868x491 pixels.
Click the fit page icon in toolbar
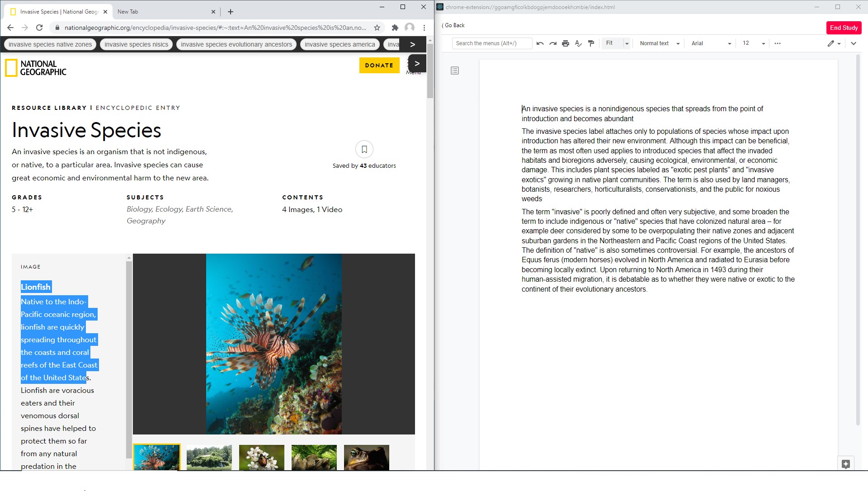coord(610,43)
